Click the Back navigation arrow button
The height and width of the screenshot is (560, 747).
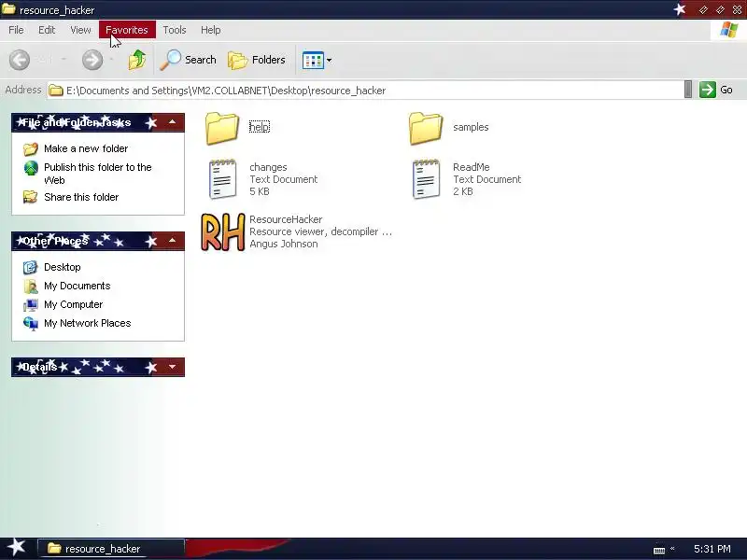[20, 60]
